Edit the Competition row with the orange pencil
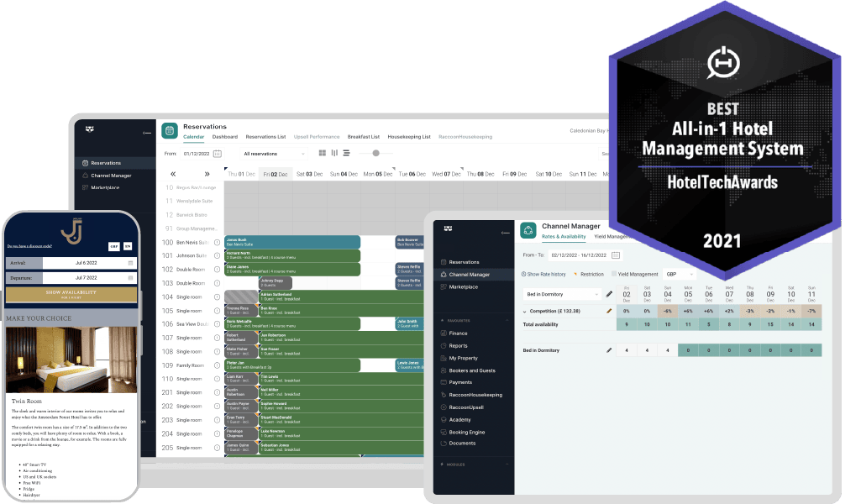 click(609, 312)
